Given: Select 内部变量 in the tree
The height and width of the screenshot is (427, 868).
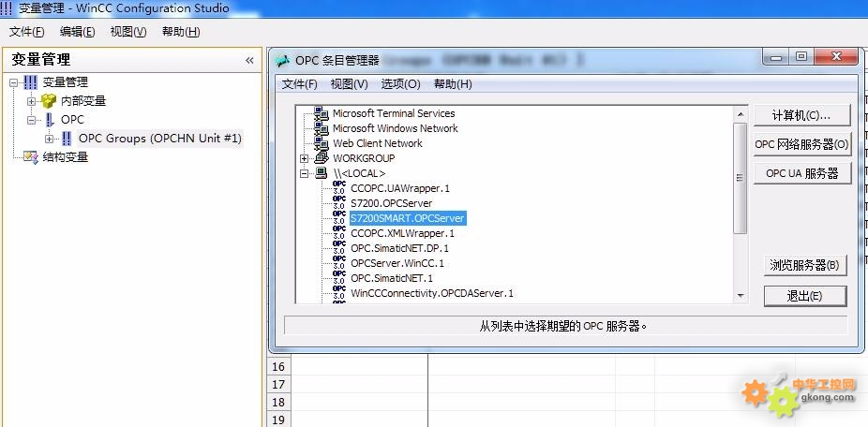Looking at the screenshot, I should coord(83,101).
